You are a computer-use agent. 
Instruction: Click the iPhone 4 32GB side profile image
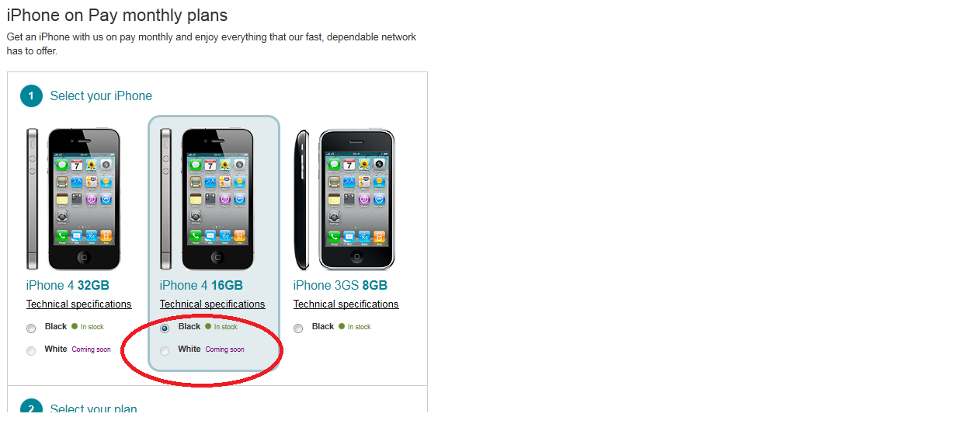32,199
